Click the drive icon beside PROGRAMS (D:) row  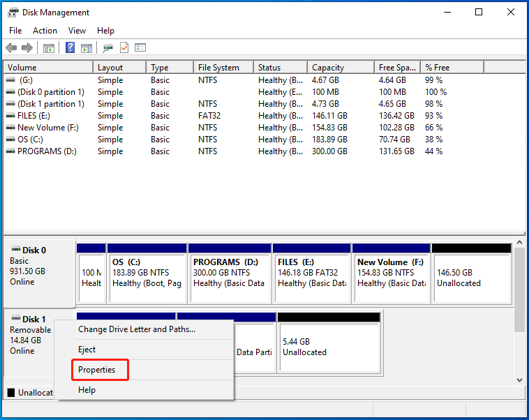pos(10,151)
